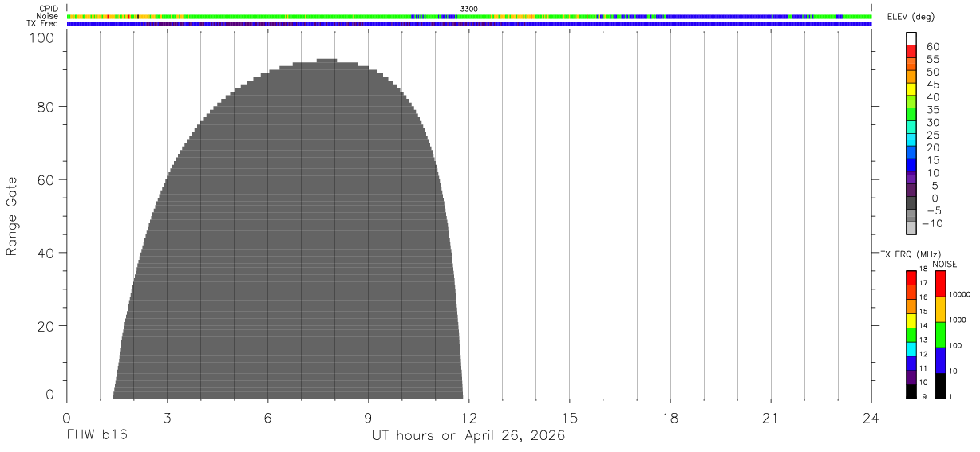Pick the black bottom swatch in the TX FRQ bar
Viewport: 980px width, 452px height.
click(911, 391)
